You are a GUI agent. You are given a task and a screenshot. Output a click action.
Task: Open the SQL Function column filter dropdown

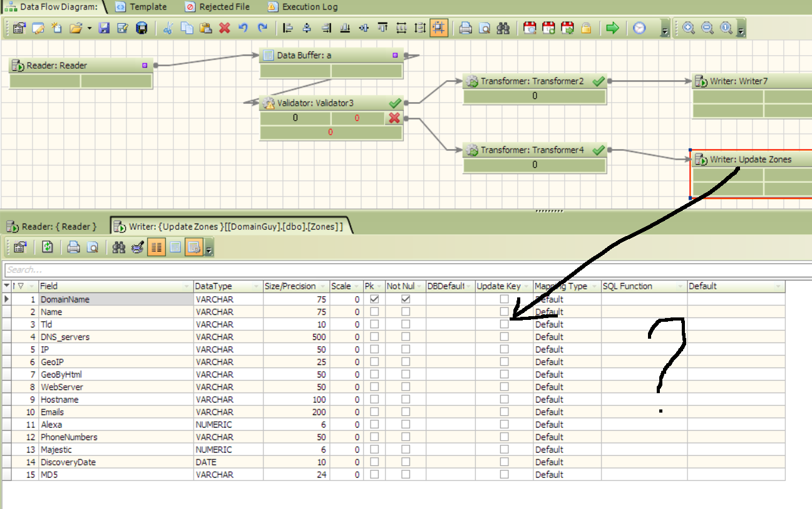point(681,287)
